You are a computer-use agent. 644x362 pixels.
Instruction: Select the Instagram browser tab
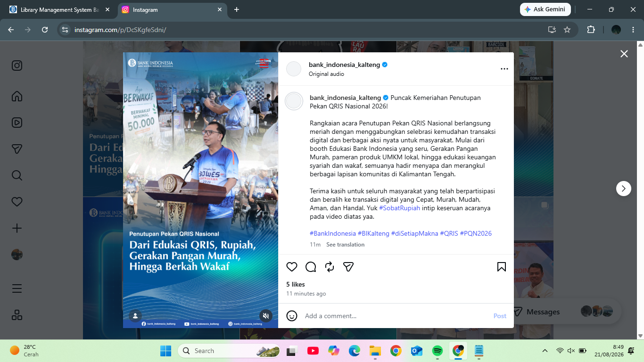(x=172, y=9)
